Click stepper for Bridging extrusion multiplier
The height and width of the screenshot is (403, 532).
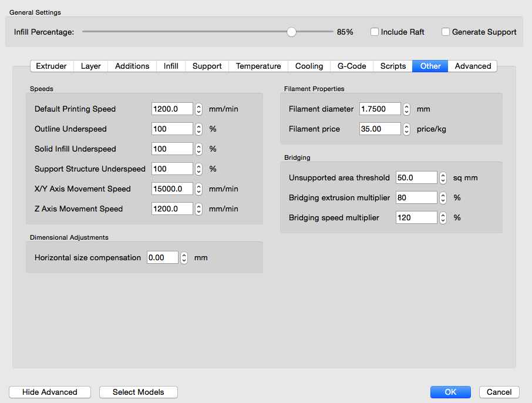point(443,198)
